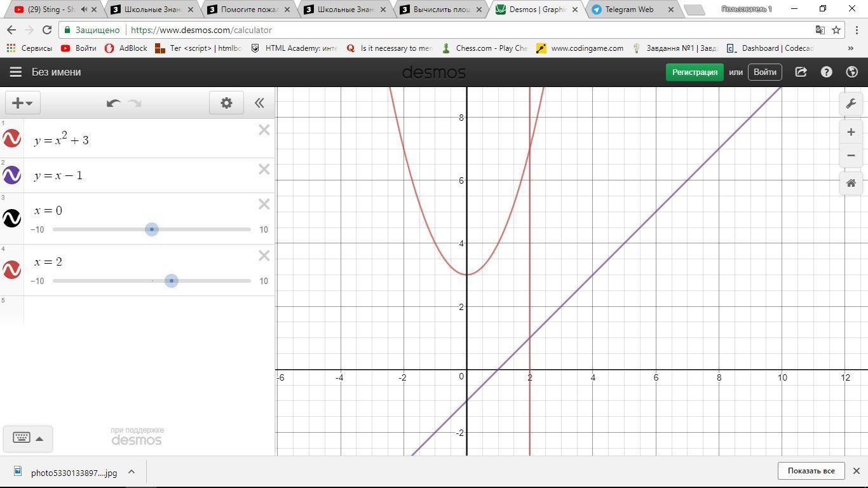This screenshot has width=868, height=488.
Task: Delete the x=0 expression
Action: coord(264,204)
